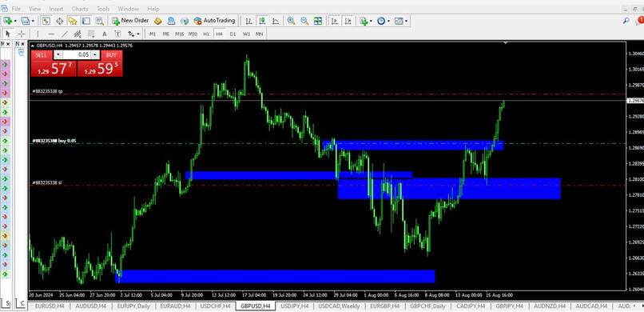Select the Text tool (A)

[105, 34]
